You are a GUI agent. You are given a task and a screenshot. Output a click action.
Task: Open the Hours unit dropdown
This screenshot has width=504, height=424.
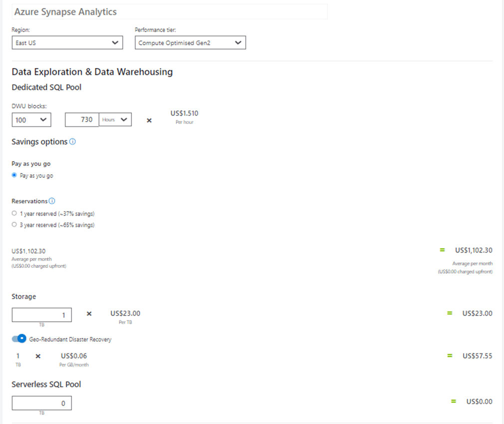pos(115,119)
